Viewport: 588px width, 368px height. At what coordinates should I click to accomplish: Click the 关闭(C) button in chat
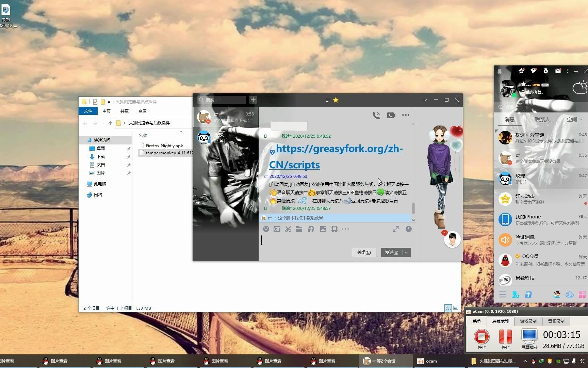364,252
